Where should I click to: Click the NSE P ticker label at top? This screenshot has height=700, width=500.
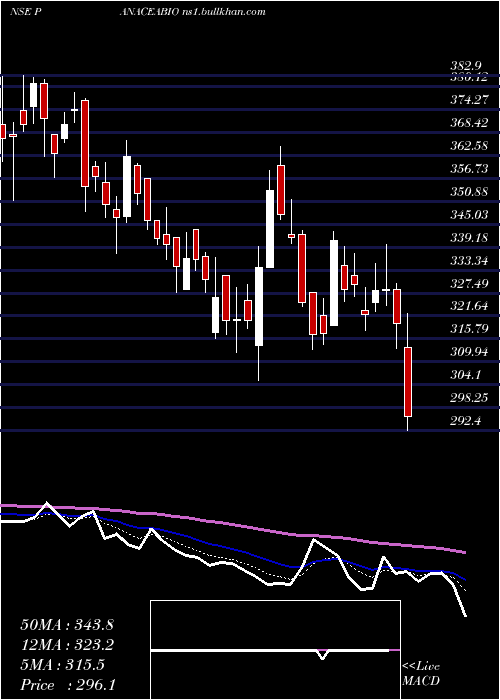(x=25, y=12)
